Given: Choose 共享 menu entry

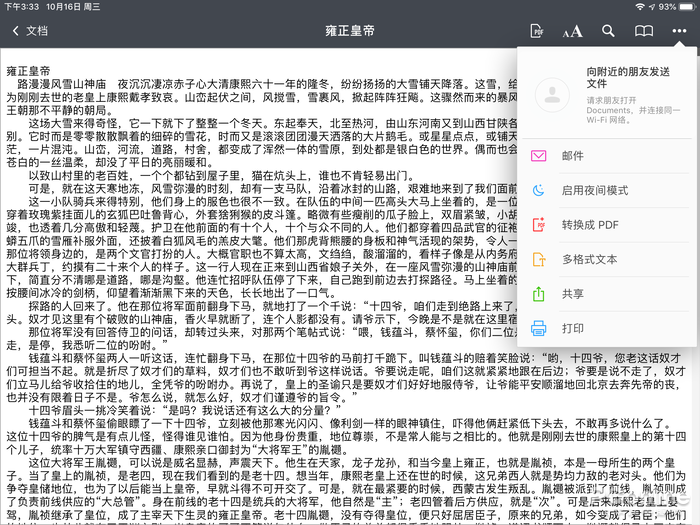Looking at the screenshot, I should coord(607,294).
